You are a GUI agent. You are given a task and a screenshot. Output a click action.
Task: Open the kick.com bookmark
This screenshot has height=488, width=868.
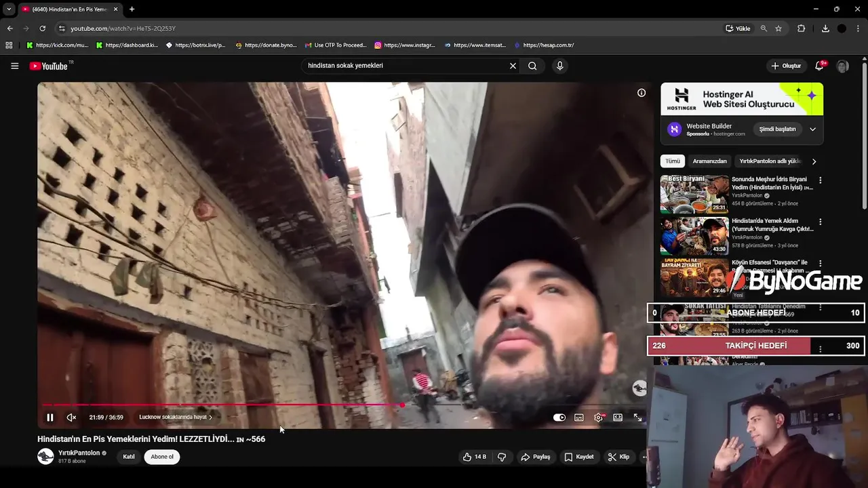point(57,45)
